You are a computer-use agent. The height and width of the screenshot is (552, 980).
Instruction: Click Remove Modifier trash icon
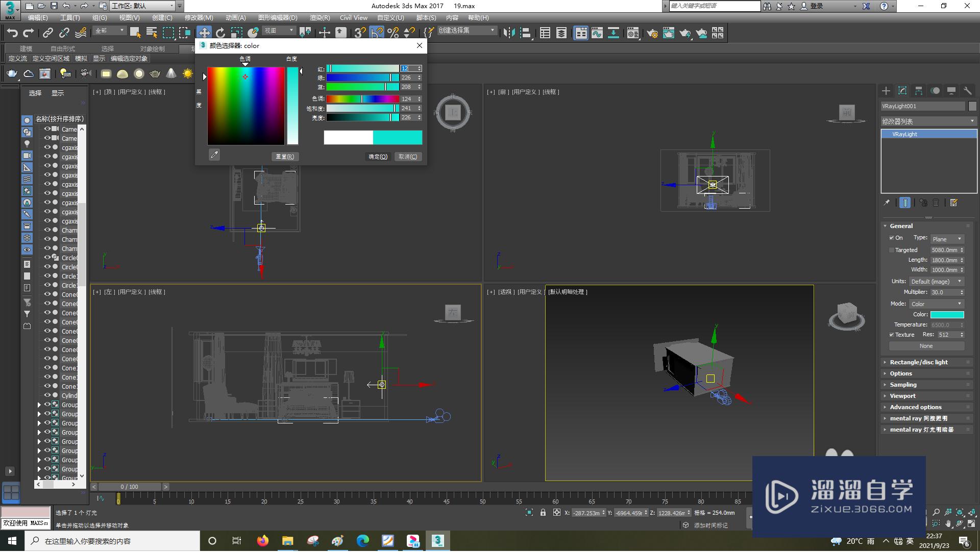pyautogui.click(x=936, y=203)
